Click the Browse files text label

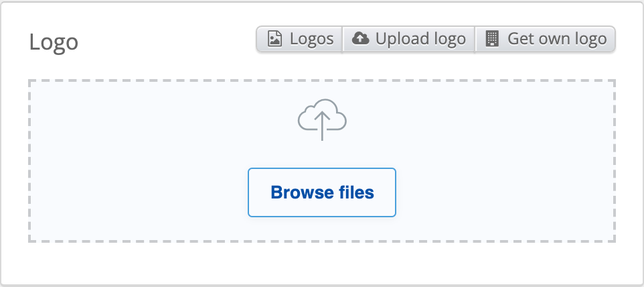[x=322, y=192]
